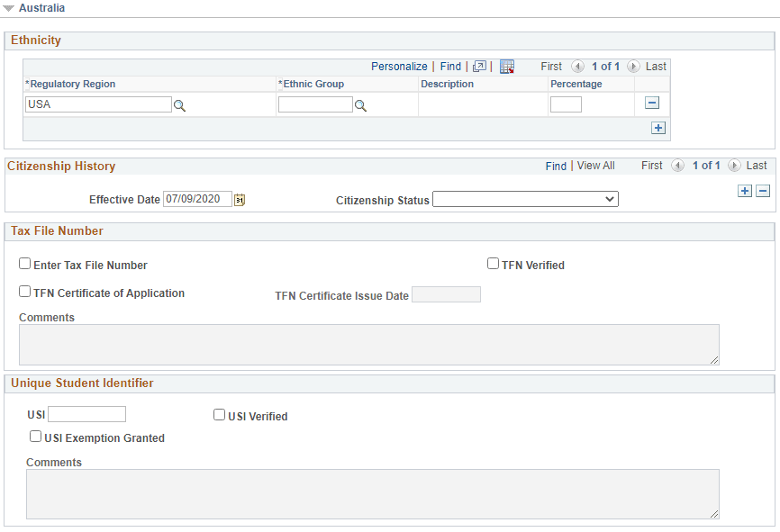Click into the USI text field
This screenshot has height=532, width=780.
click(x=86, y=414)
